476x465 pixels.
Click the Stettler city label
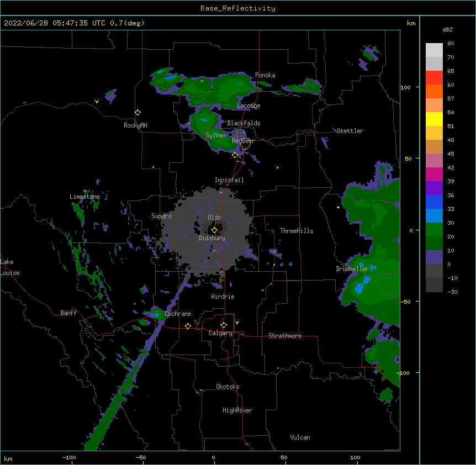coord(350,131)
